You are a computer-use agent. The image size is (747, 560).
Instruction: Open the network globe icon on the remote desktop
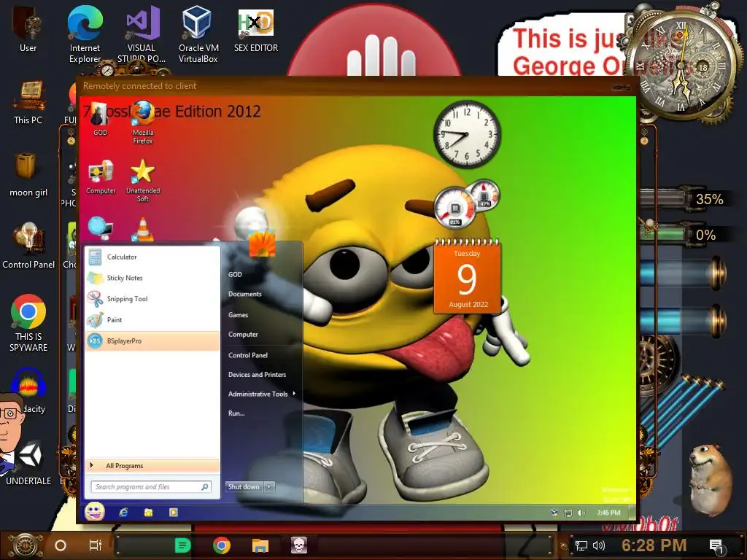click(x=100, y=229)
